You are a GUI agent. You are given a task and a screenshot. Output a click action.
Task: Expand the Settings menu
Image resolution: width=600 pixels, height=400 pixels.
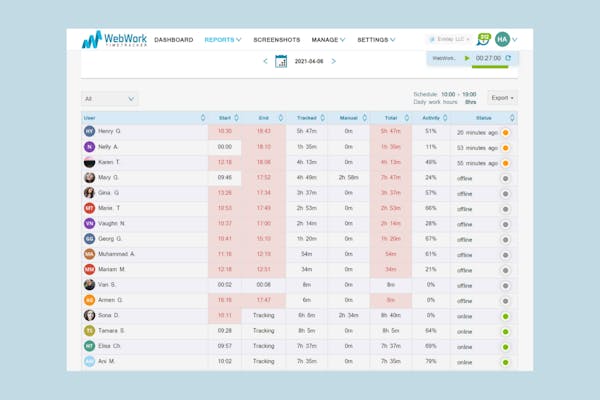coord(376,40)
